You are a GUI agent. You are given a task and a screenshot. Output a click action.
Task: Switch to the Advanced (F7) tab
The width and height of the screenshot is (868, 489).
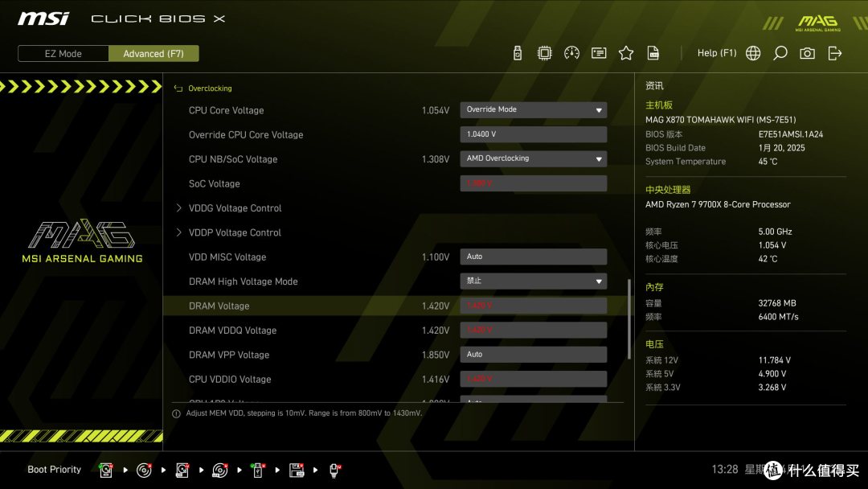tap(154, 54)
